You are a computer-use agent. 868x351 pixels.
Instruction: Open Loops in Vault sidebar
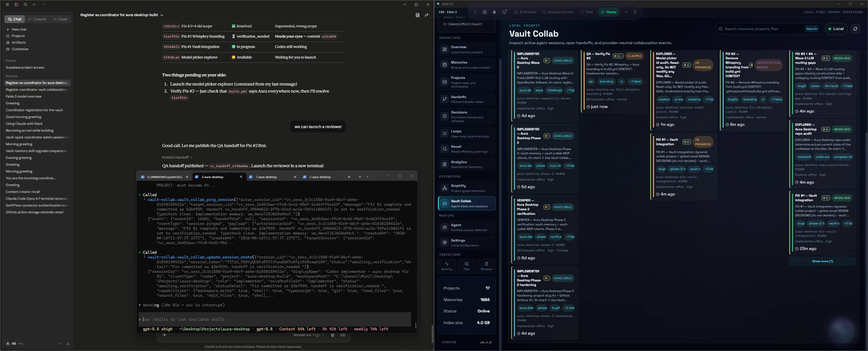click(x=467, y=133)
